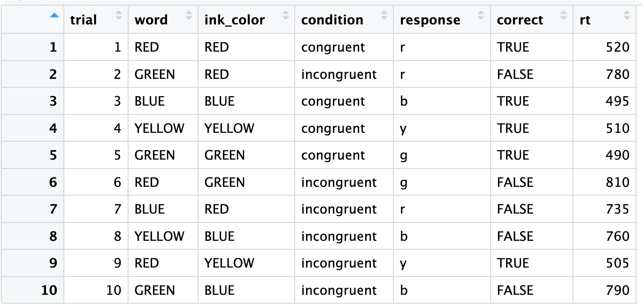Click the congruent cell in row 5

pos(333,155)
